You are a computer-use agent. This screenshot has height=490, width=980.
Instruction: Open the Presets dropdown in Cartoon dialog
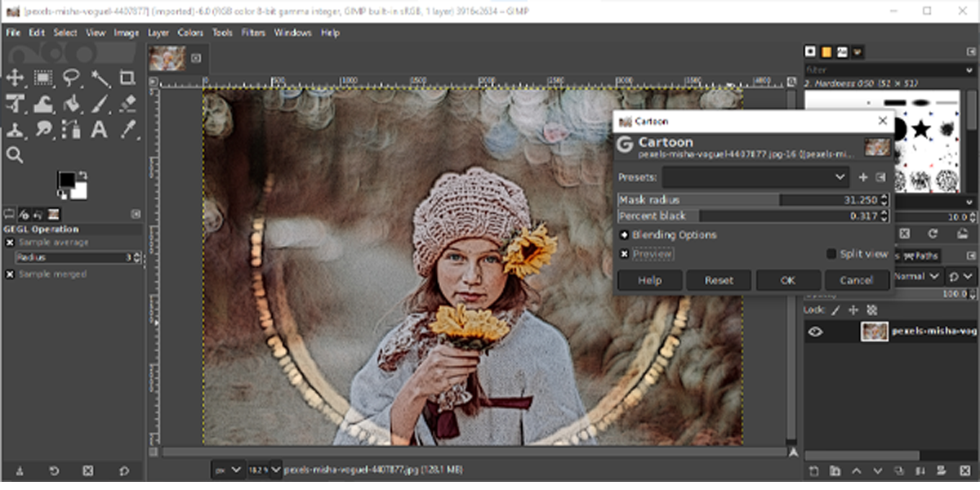coord(756,176)
